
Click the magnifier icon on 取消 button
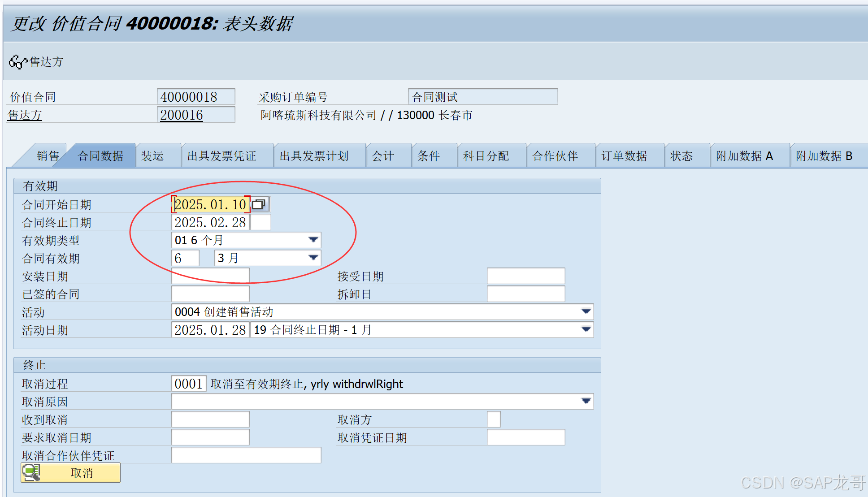click(x=31, y=473)
